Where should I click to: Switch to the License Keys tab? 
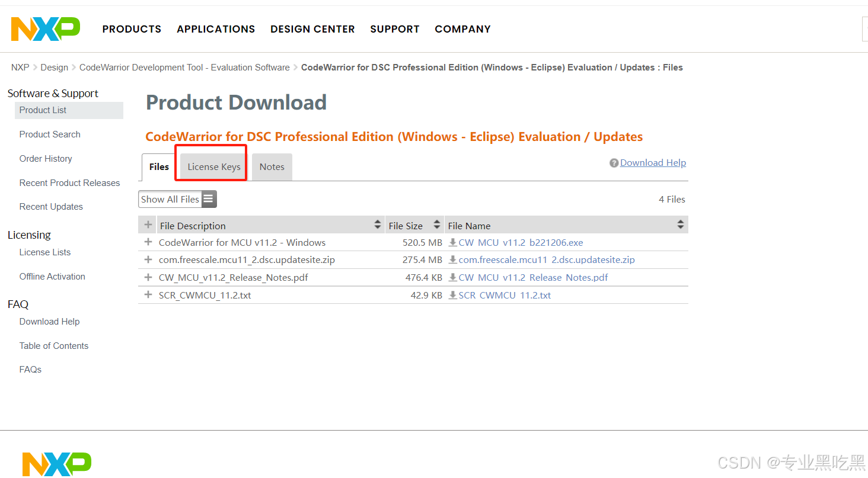[x=214, y=167]
